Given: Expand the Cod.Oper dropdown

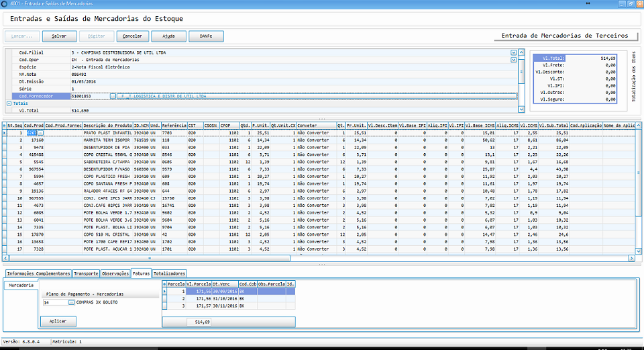Looking at the screenshot, I should (513, 60).
